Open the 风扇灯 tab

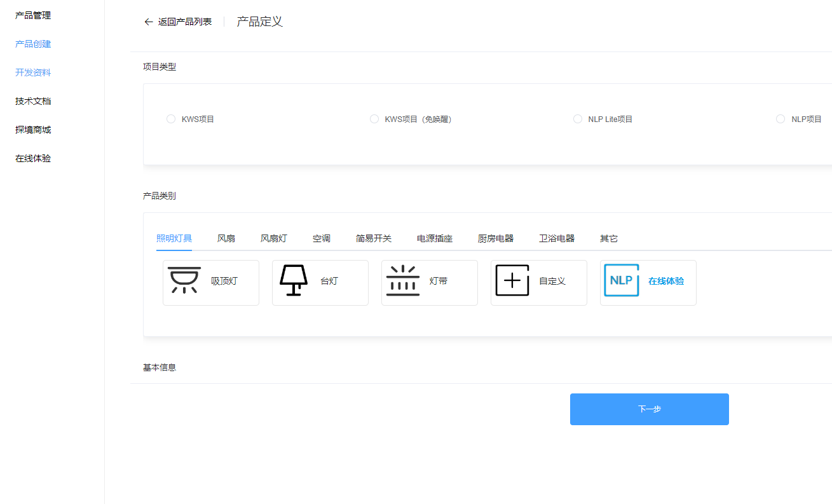[274, 238]
